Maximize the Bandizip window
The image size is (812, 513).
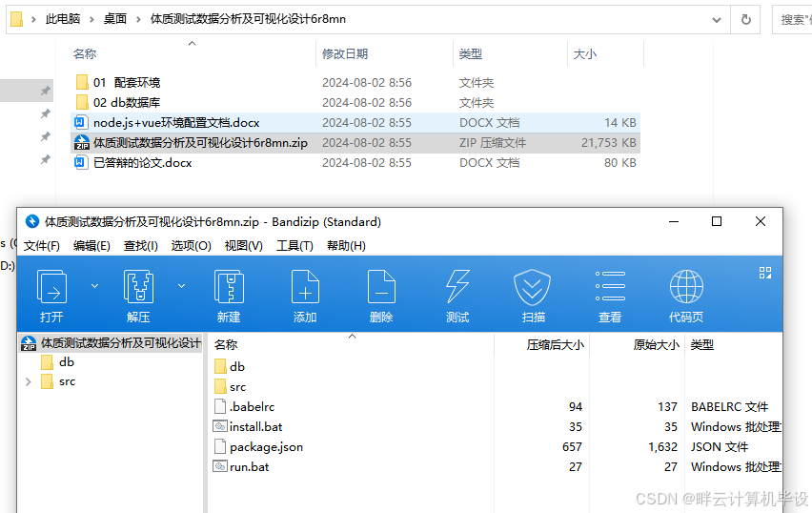click(717, 221)
